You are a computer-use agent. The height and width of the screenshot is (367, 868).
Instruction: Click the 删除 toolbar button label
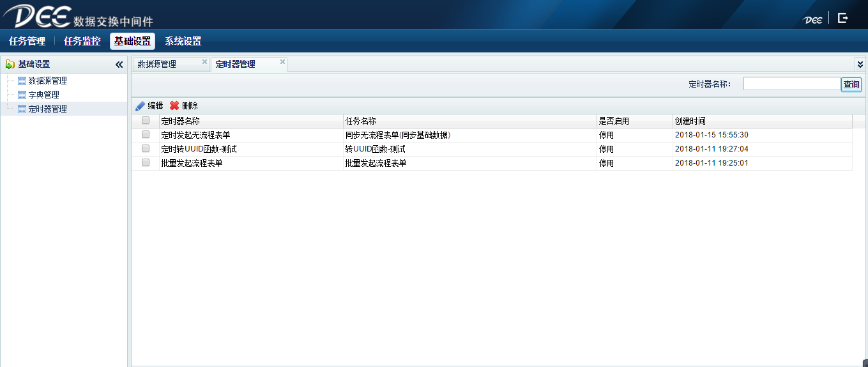tap(190, 106)
